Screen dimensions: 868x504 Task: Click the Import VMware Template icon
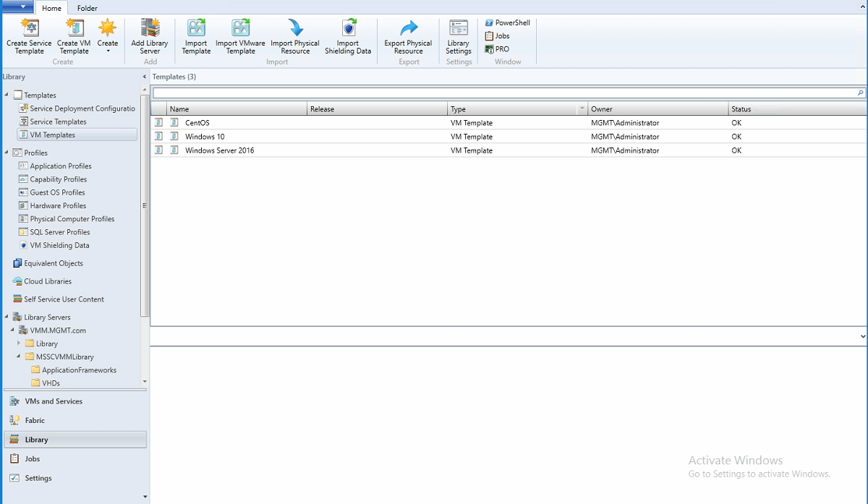point(240,38)
